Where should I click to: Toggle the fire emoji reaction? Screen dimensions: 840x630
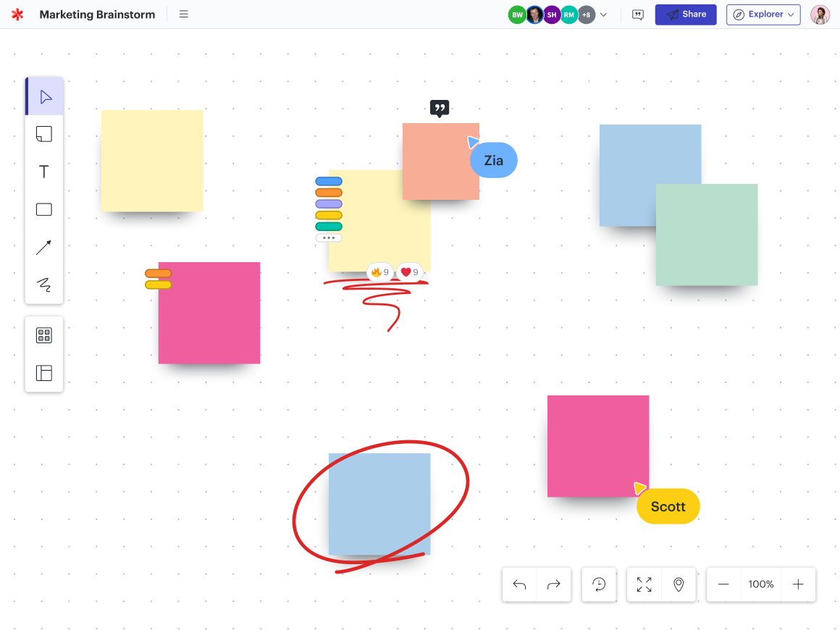[x=380, y=272]
